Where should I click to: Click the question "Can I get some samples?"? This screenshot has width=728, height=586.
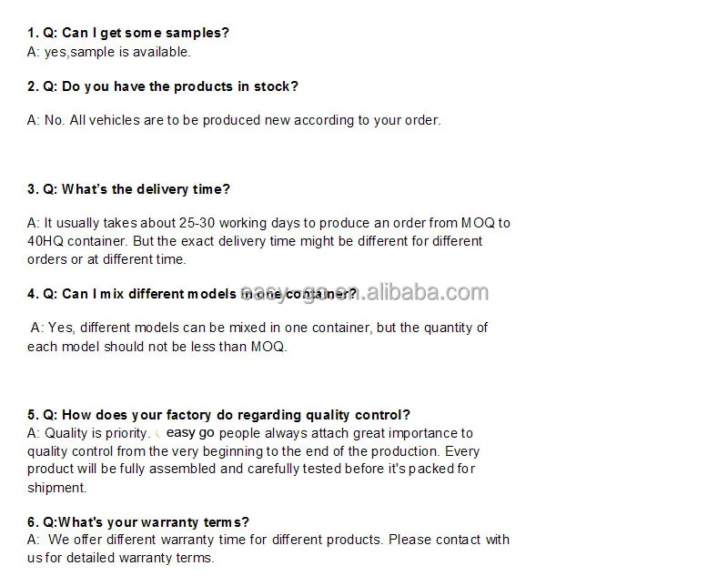pos(128,33)
